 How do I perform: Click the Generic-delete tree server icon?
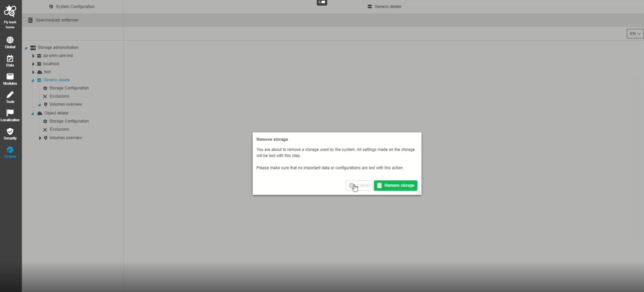[x=39, y=80]
